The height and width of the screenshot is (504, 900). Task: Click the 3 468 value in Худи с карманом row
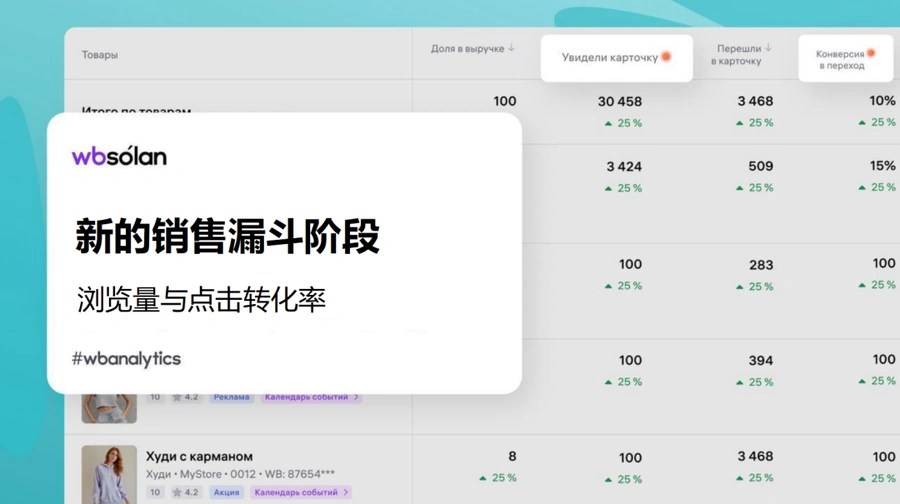tap(755, 456)
